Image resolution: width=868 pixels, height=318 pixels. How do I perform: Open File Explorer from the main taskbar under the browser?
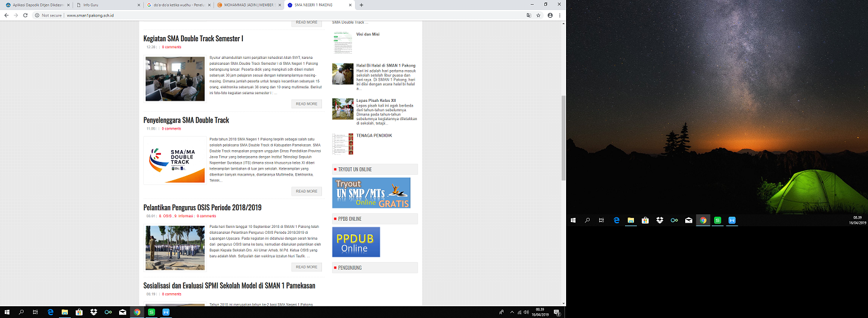click(65, 312)
